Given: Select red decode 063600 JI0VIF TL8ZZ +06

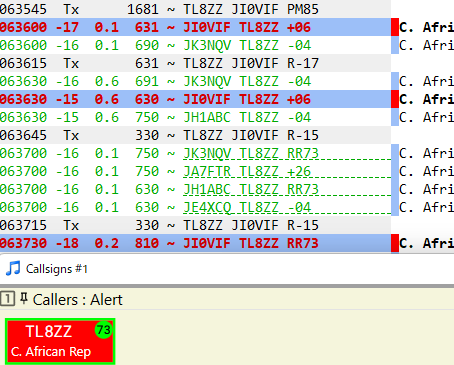Looking at the screenshot, I should [195, 27].
